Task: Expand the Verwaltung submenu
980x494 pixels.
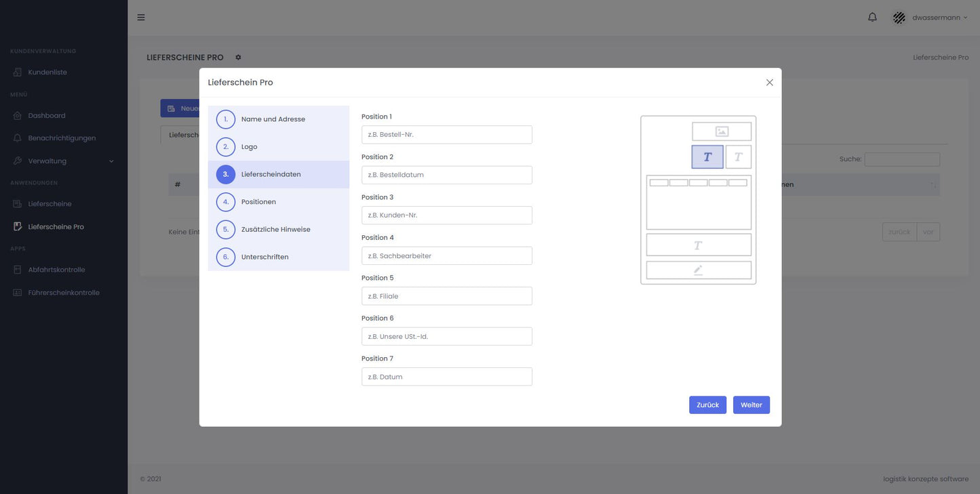Action: 111,161
